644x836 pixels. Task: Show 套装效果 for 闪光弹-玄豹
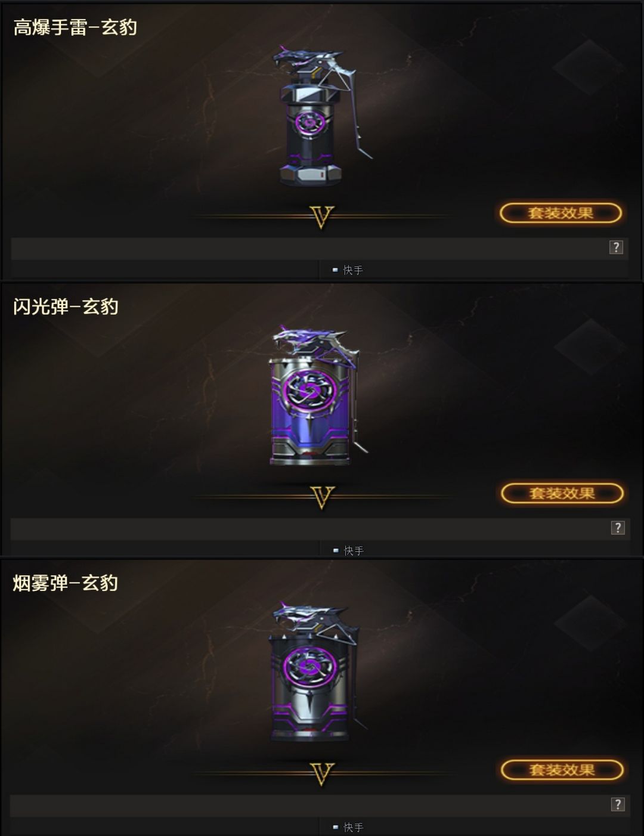click(x=562, y=493)
